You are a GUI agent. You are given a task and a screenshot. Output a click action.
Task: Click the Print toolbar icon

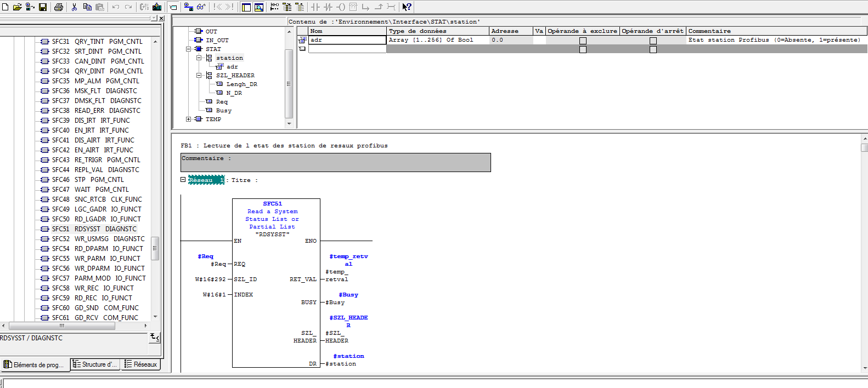[59, 7]
